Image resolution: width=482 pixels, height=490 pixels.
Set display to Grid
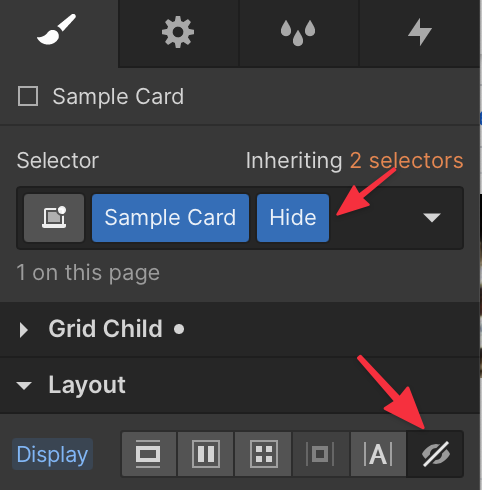(263, 454)
